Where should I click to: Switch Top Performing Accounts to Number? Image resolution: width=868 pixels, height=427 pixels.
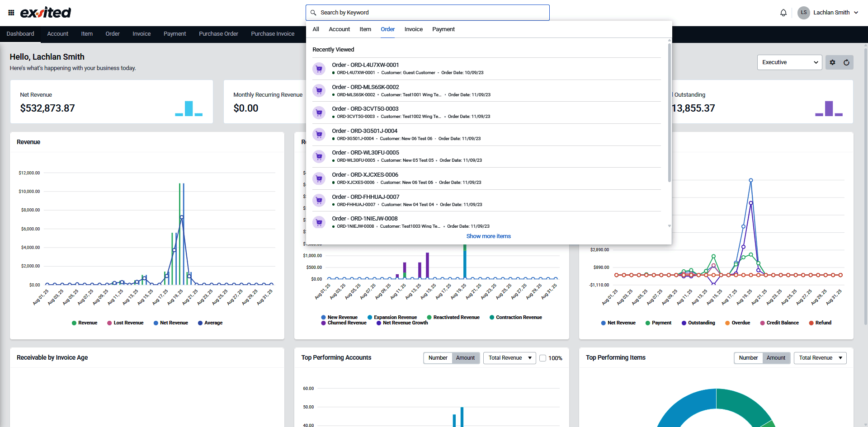438,358
